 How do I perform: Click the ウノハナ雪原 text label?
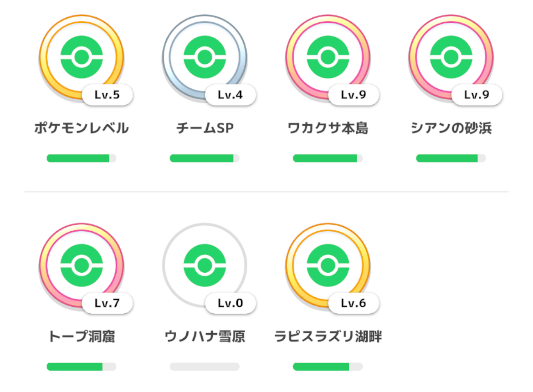point(205,336)
